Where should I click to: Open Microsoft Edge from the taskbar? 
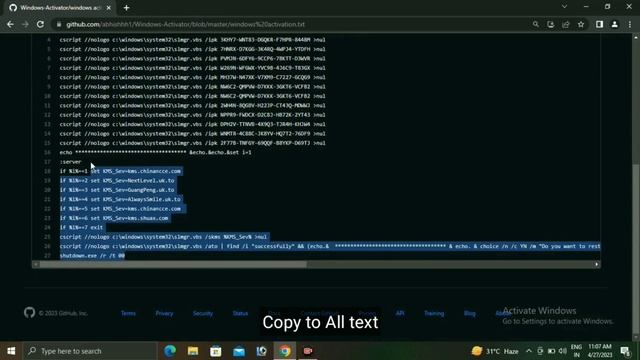(x=170, y=351)
